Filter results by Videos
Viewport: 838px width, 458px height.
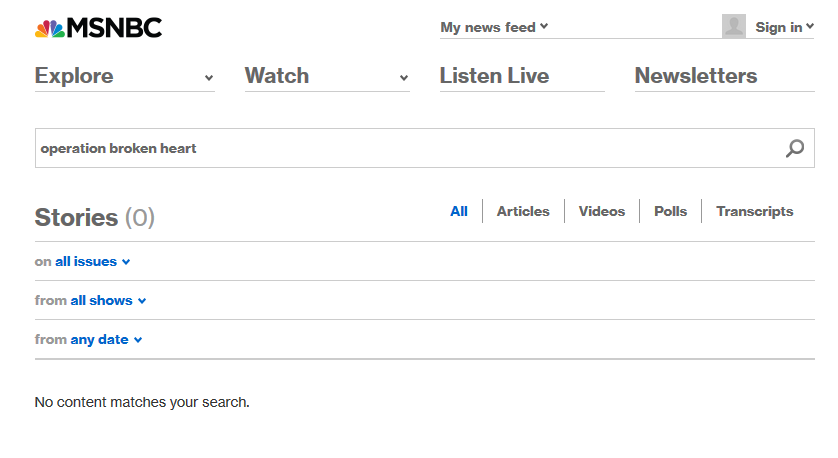[602, 212]
